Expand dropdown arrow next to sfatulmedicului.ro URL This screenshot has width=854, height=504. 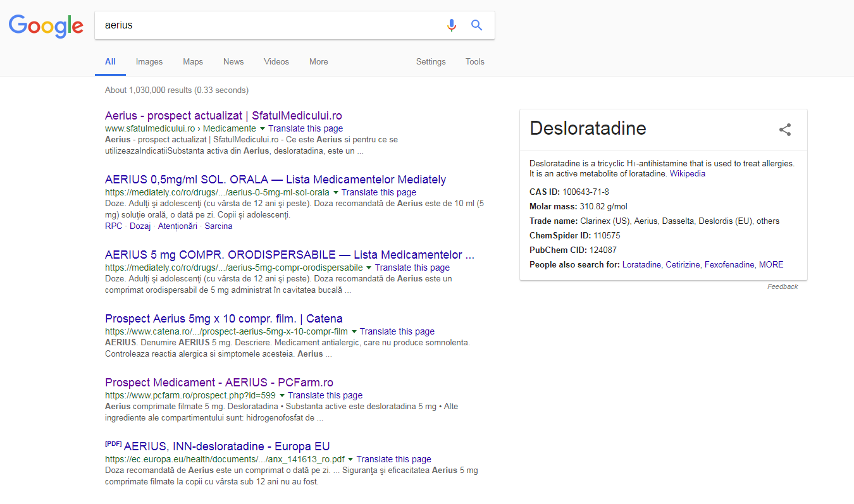point(263,128)
